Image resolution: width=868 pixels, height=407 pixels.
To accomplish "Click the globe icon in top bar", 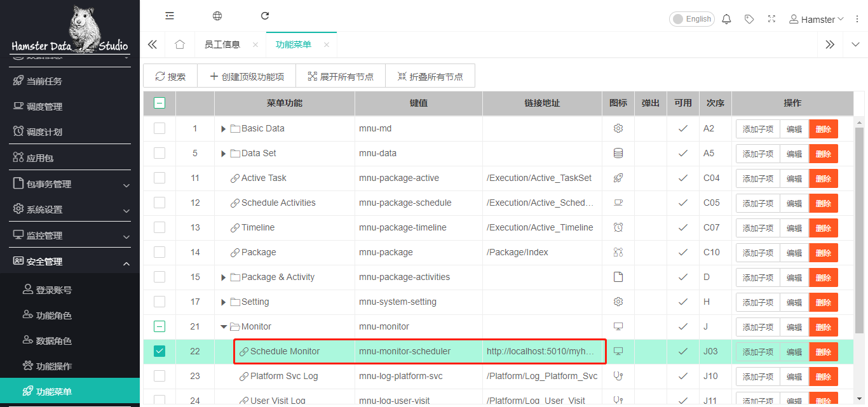I will pos(217,16).
